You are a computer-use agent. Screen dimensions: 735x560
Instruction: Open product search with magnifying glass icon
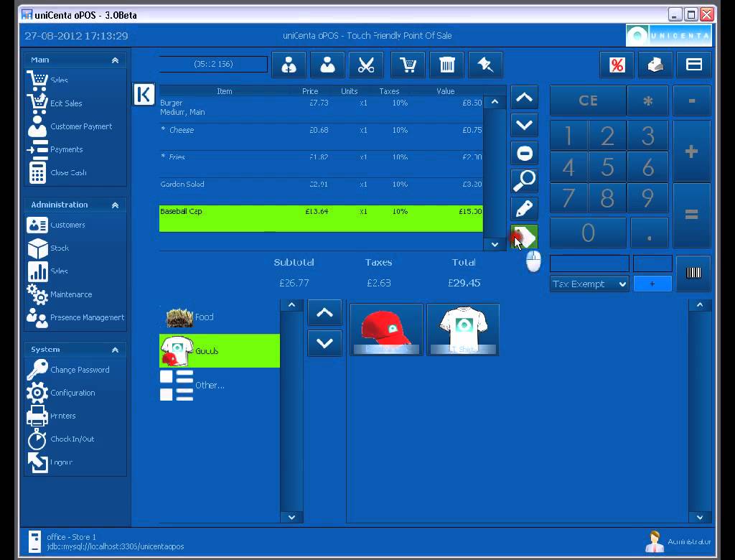[524, 181]
